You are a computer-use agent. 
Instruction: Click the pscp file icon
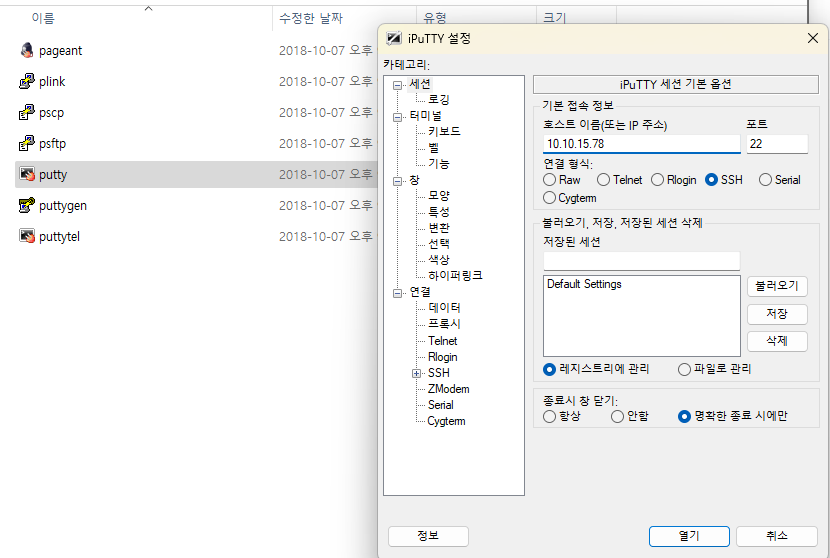tap(27, 112)
